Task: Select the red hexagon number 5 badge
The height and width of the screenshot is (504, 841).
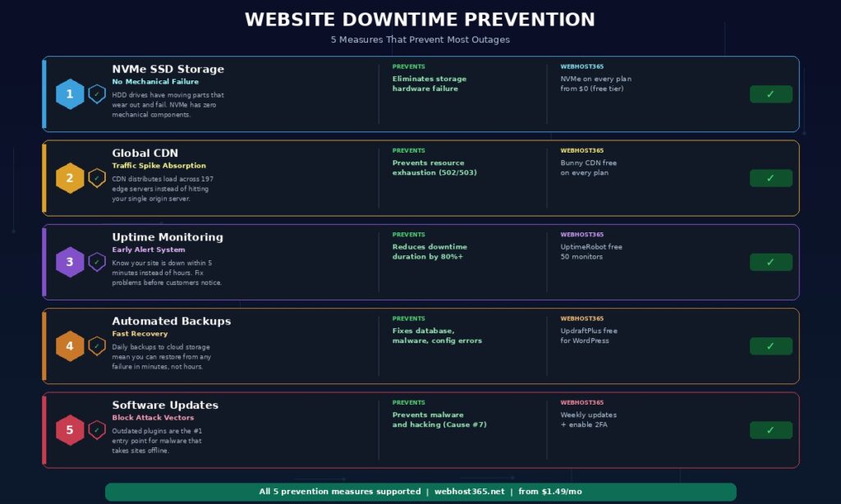Action: (70, 429)
